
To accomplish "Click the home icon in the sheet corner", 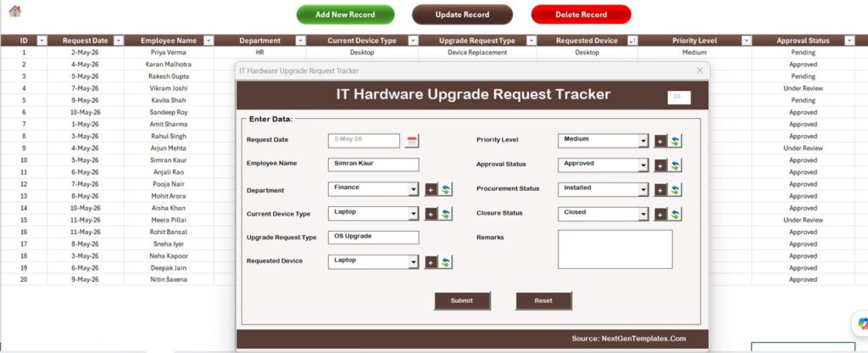I will click(x=15, y=11).
